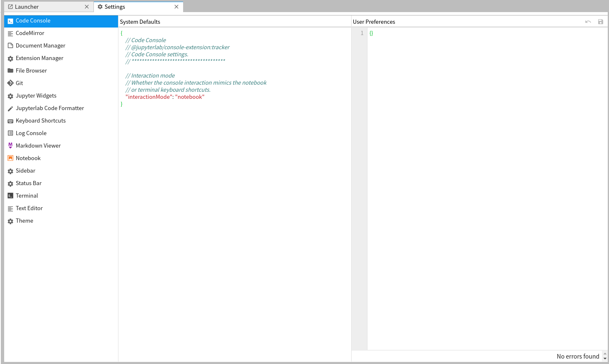
Task: Click the Code Console terminal icon
Action: [x=10, y=21]
